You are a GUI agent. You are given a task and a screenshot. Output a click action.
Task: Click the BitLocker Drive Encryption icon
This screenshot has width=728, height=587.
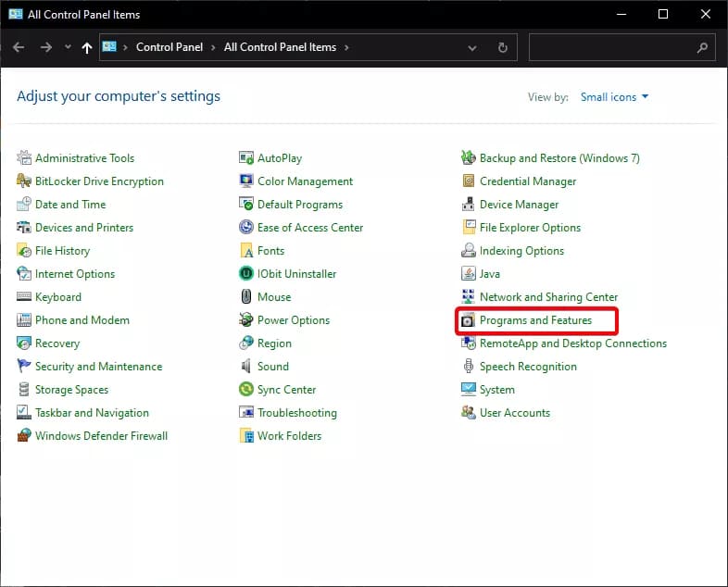point(24,181)
